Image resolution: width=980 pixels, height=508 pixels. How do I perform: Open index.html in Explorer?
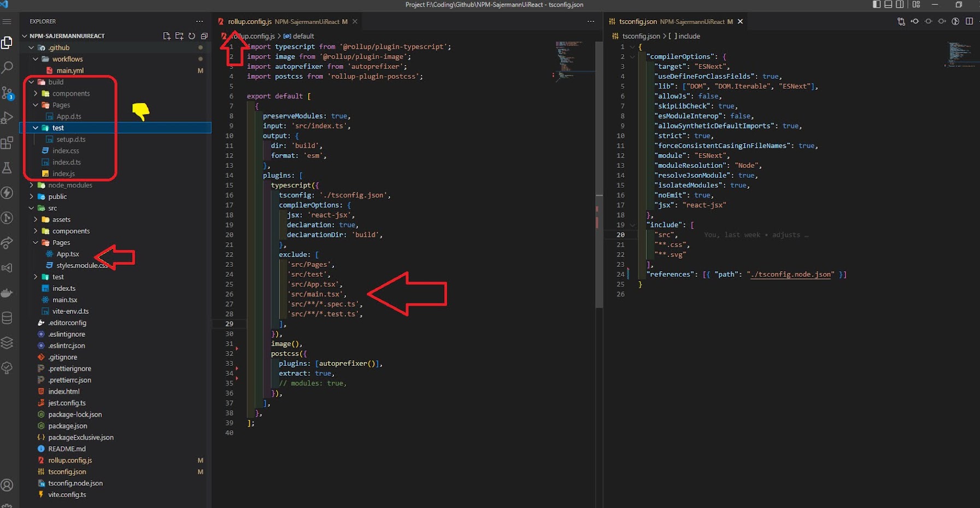coord(63,392)
